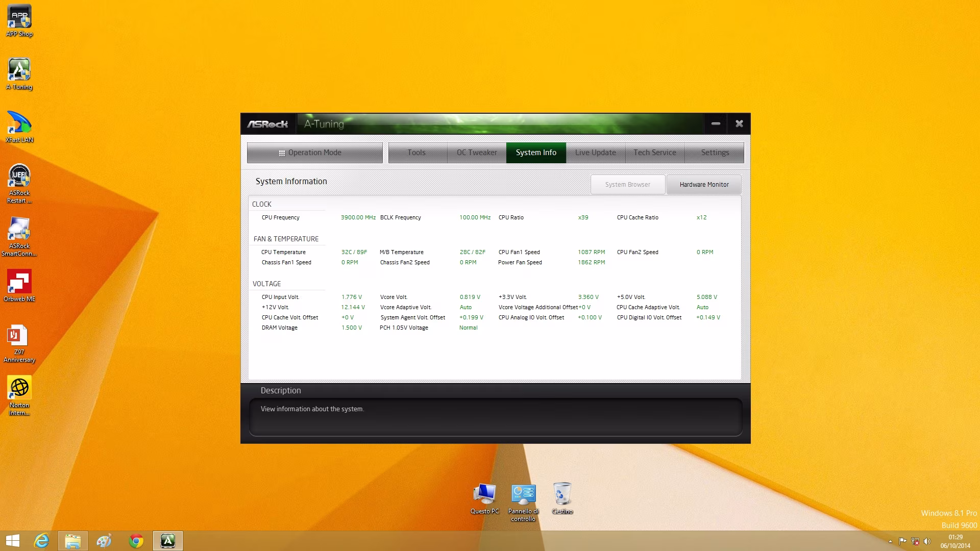This screenshot has height=551, width=980.
Task: Click the System Information heading
Action: coord(291,181)
